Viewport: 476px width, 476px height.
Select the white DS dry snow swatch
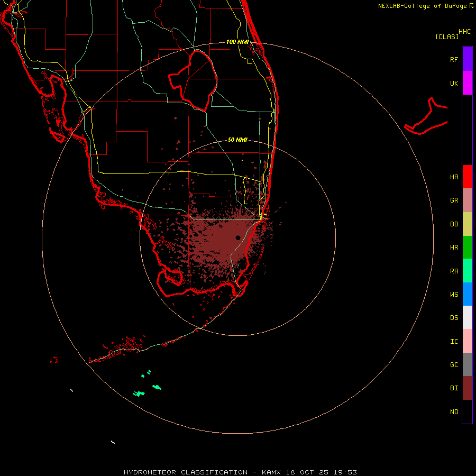[x=467, y=317]
